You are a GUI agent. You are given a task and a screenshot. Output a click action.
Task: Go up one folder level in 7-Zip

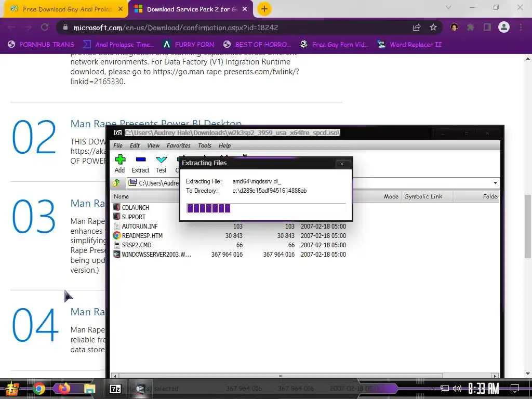(x=116, y=183)
